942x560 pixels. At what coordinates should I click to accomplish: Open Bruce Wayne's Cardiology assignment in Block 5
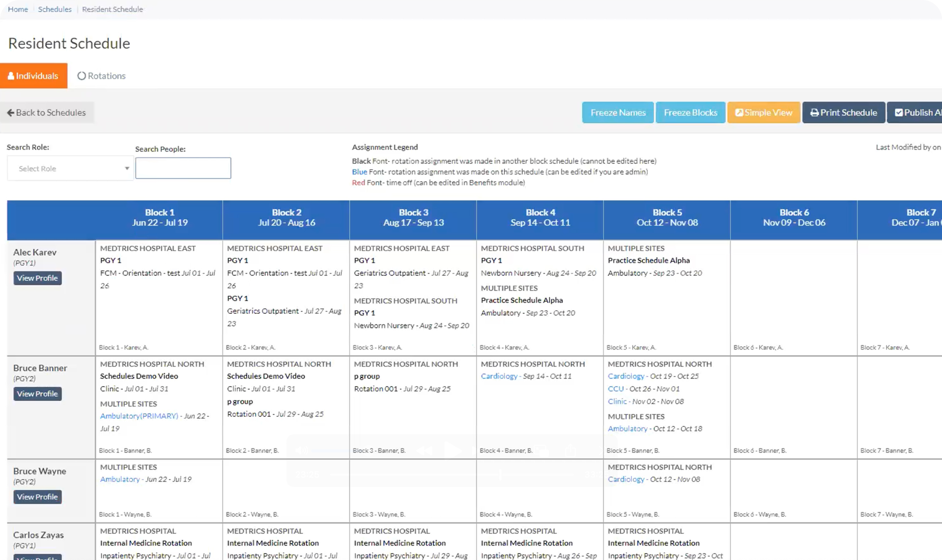(626, 479)
